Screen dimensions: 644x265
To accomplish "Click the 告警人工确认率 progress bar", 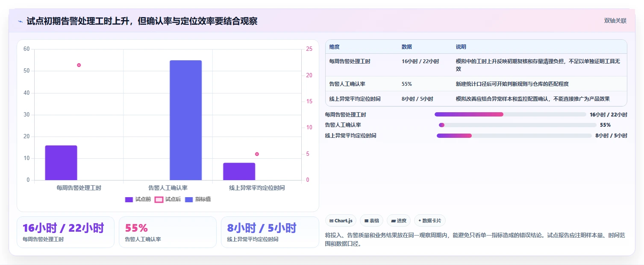I will [x=518, y=125].
